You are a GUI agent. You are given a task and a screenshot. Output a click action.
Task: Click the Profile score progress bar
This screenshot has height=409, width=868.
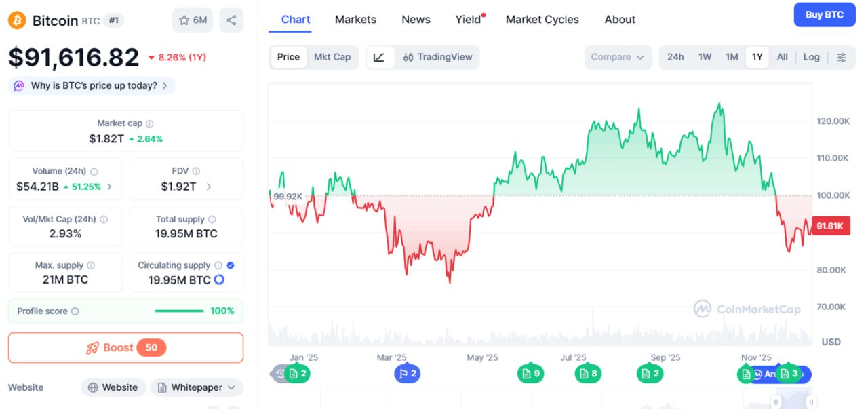[179, 311]
